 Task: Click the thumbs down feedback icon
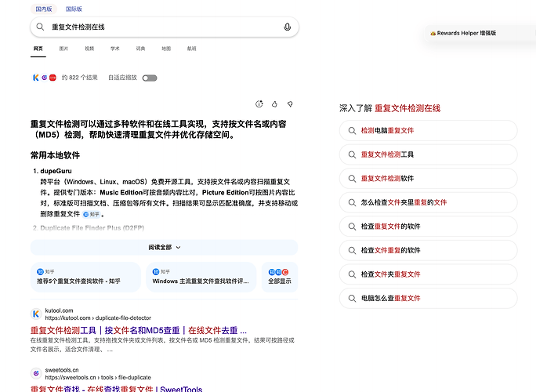(290, 104)
